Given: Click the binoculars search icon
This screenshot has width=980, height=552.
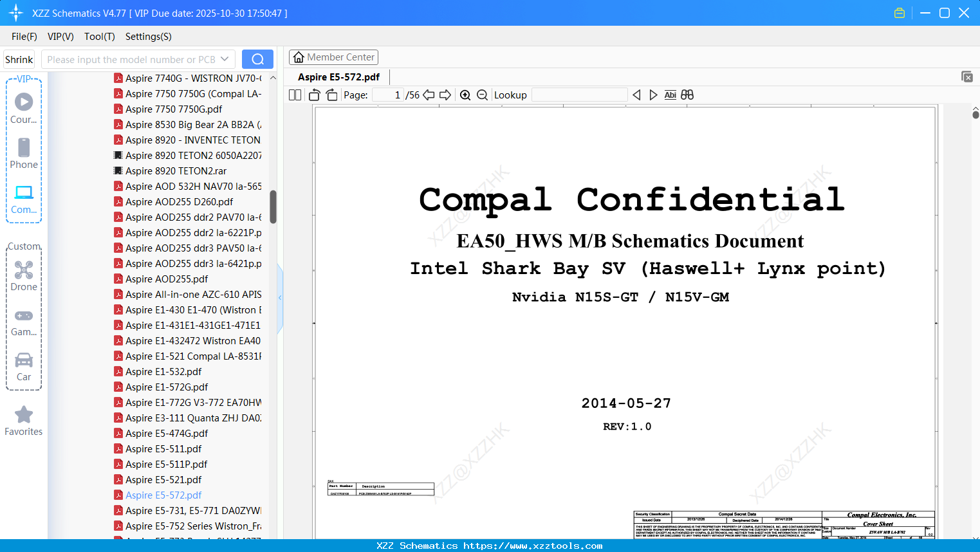Looking at the screenshot, I should [x=687, y=95].
